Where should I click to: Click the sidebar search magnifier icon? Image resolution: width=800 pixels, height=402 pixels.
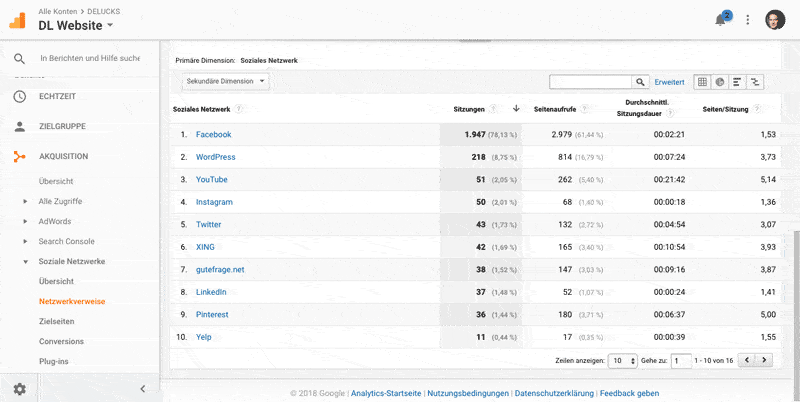click(19, 59)
